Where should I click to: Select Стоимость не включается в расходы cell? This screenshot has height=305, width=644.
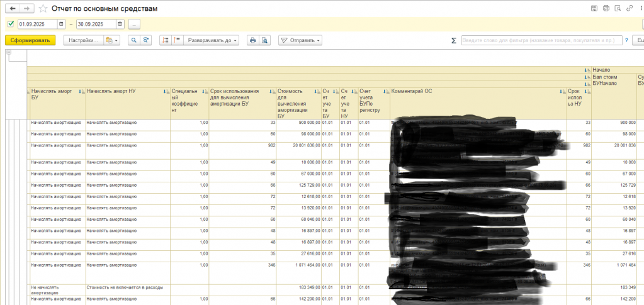[x=128, y=290]
